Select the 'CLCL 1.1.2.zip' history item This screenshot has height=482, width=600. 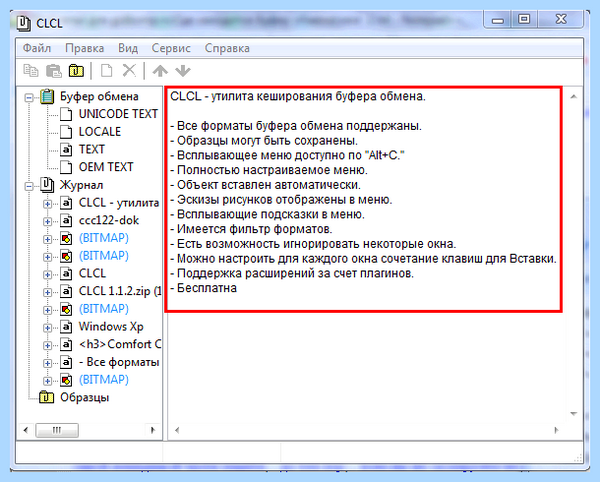pyautogui.click(x=120, y=291)
